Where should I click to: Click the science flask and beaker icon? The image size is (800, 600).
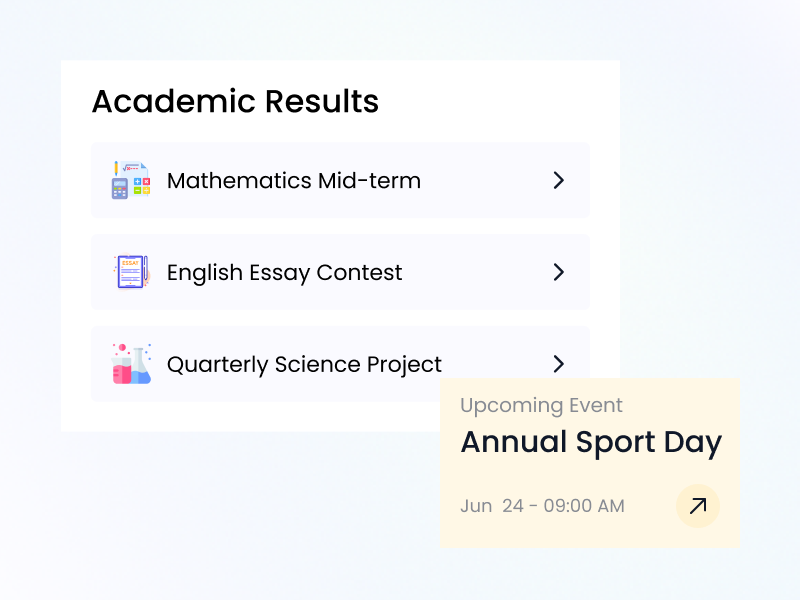tap(131, 364)
